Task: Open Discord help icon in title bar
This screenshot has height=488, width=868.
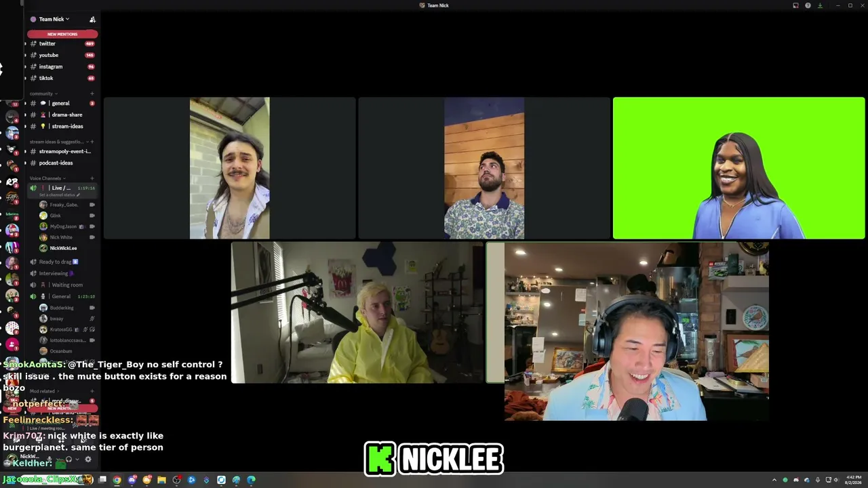Action: 808,5
